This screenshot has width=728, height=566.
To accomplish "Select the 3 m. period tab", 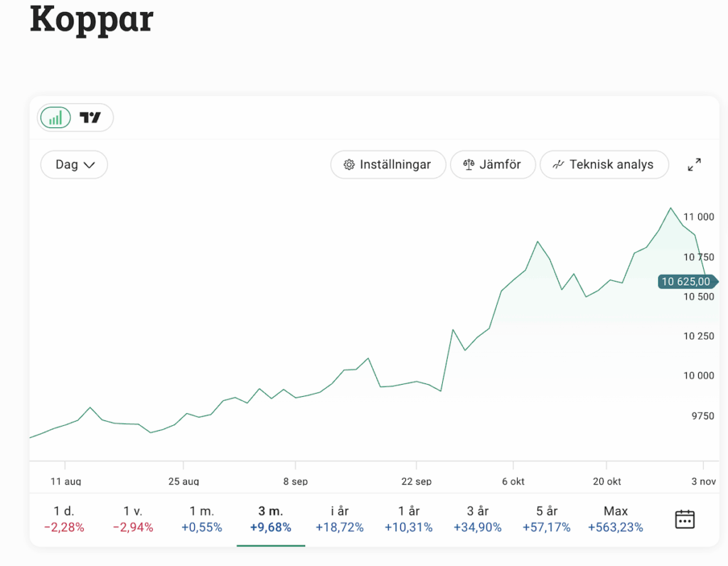I will tap(271, 519).
